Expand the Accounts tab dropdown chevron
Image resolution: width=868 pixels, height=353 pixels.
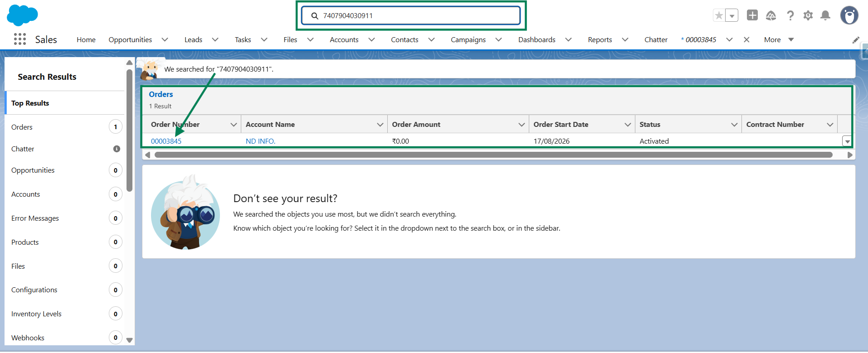coord(372,39)
